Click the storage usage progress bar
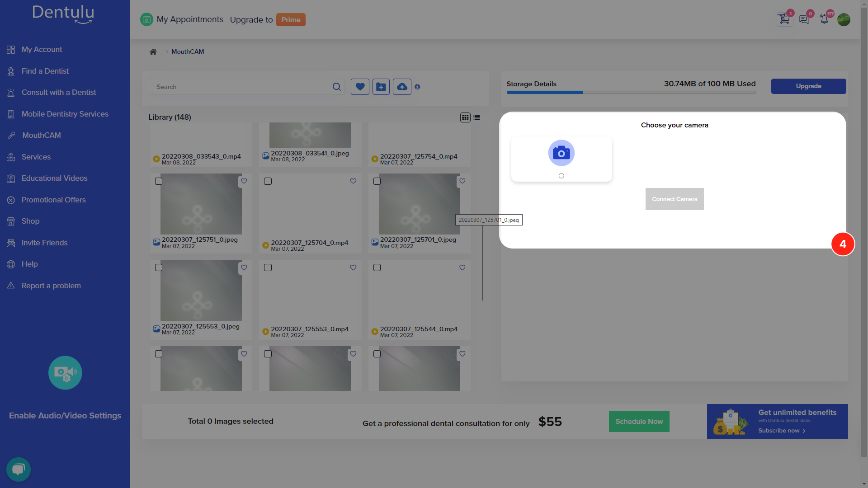This screenshot has height=488, width=868. [631, 92]
